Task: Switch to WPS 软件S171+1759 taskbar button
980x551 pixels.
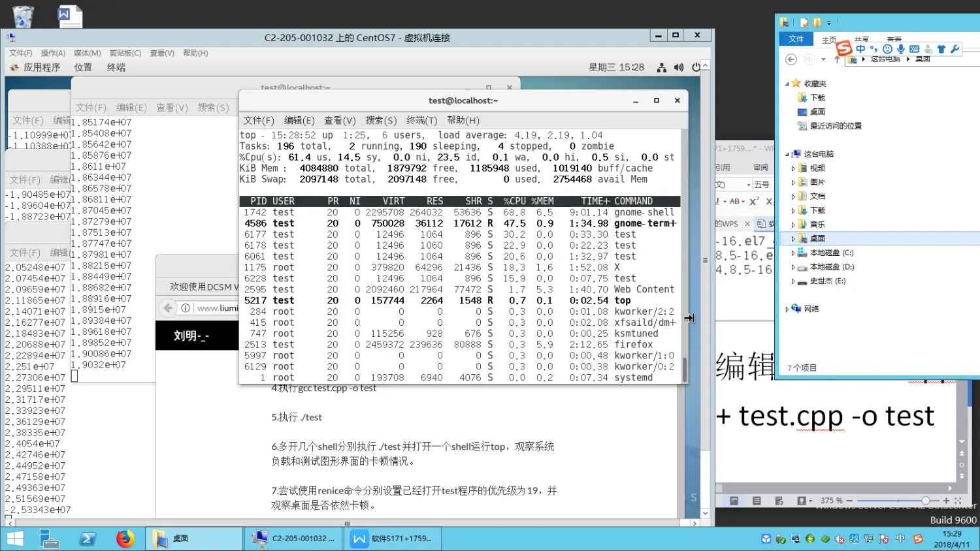Action: [x=393, y=539]
